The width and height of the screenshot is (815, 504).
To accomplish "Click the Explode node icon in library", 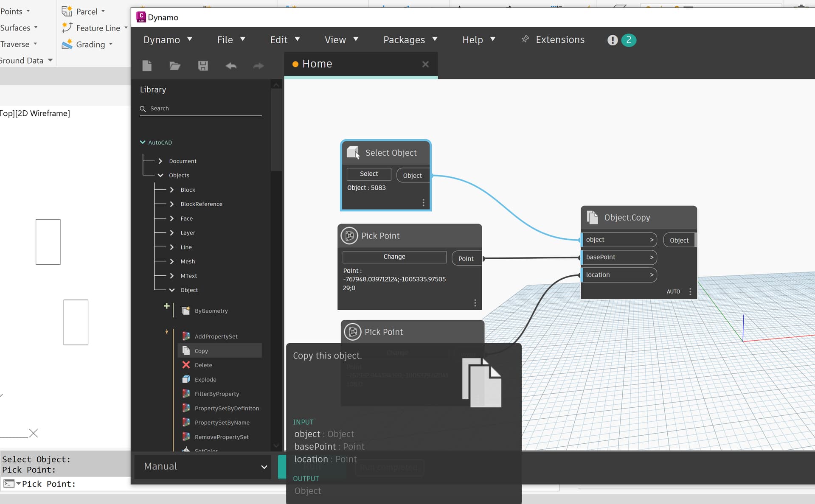I will click(186, 379).
